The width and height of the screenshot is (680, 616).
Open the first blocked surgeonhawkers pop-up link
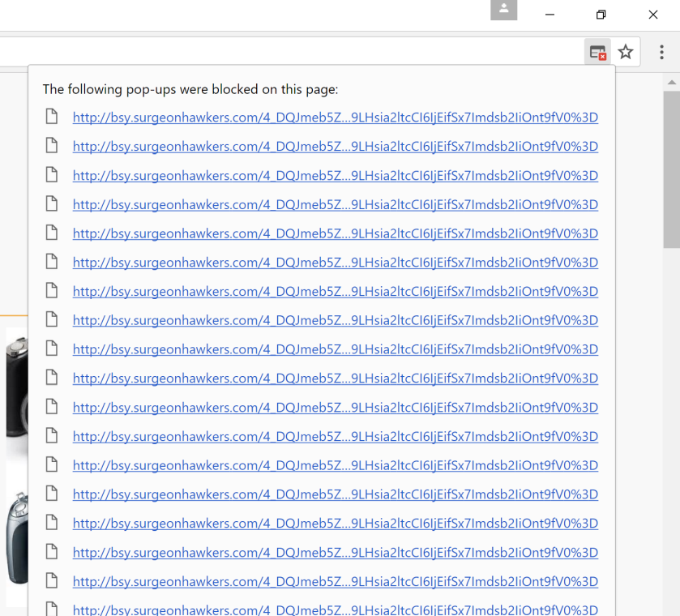335,117
